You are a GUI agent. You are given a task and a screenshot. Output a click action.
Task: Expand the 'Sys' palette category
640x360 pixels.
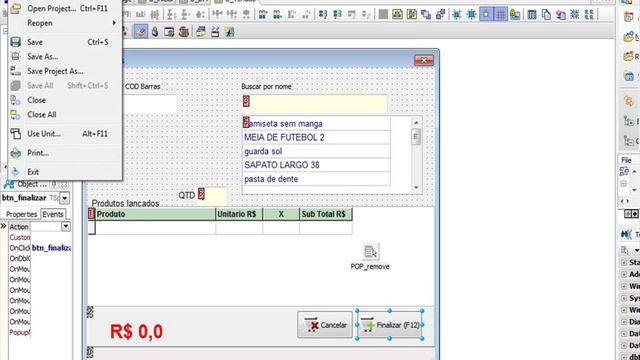[x=624, y=298]
